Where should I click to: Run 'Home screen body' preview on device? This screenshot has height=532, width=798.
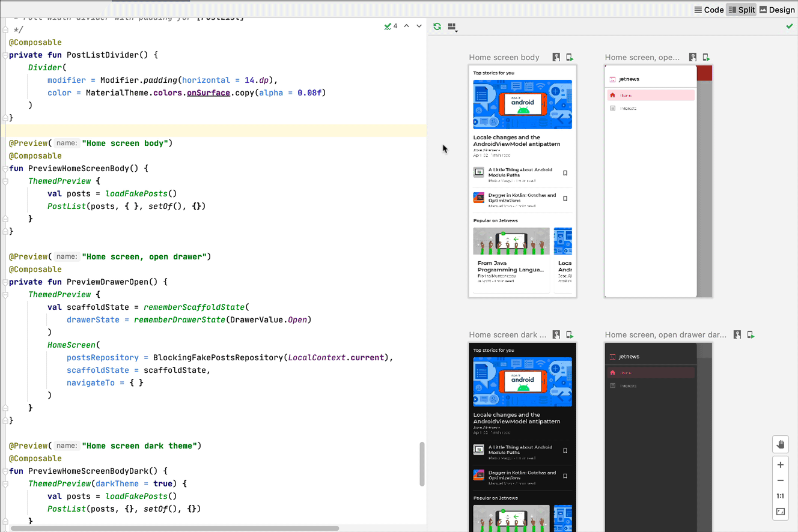tap(569, 56)
